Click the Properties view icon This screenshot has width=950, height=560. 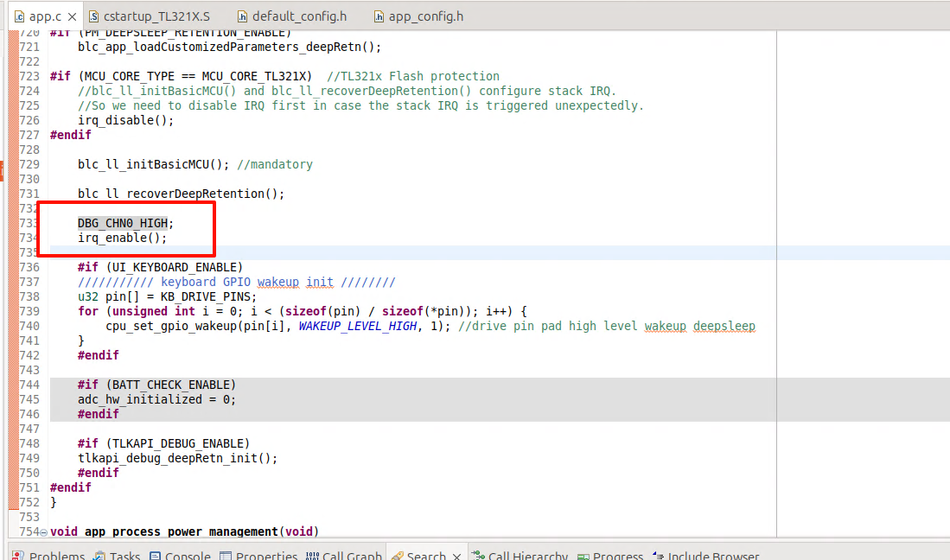click(x=226, y=556)
